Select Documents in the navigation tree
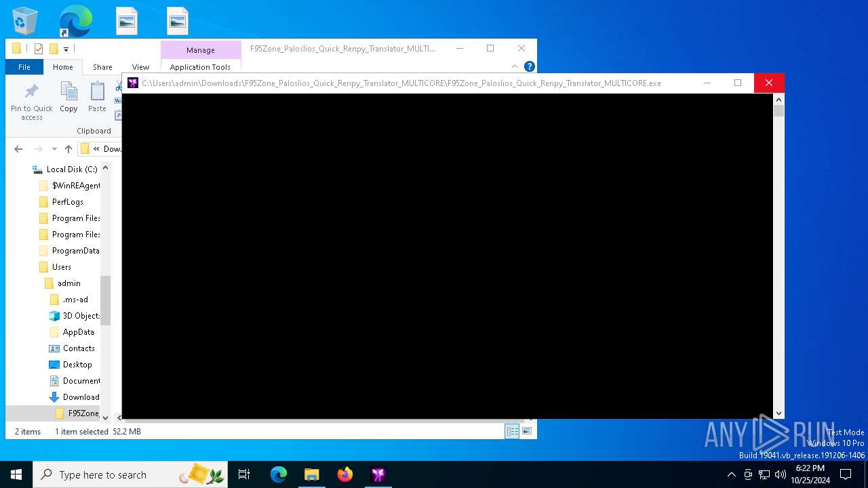Screen dimensions: 868x488 (x=81, y=381)
